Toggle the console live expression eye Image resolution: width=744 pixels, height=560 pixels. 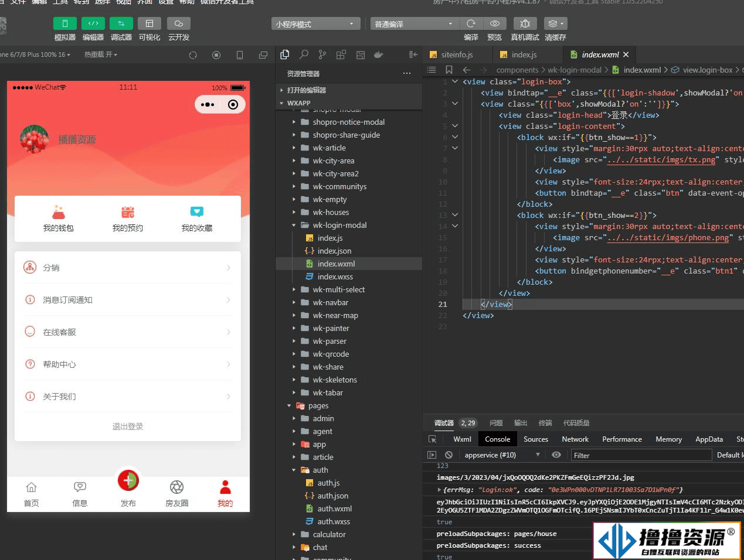[x=556, y=455]
